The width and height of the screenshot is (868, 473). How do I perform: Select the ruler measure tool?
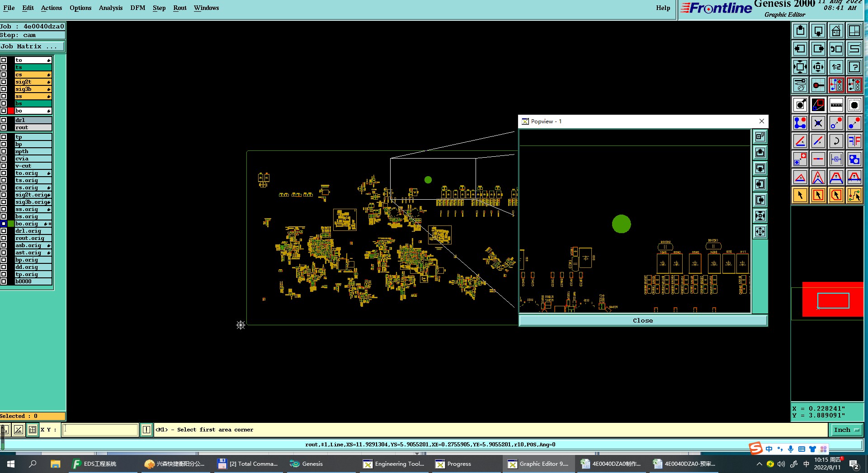point(836,105)
